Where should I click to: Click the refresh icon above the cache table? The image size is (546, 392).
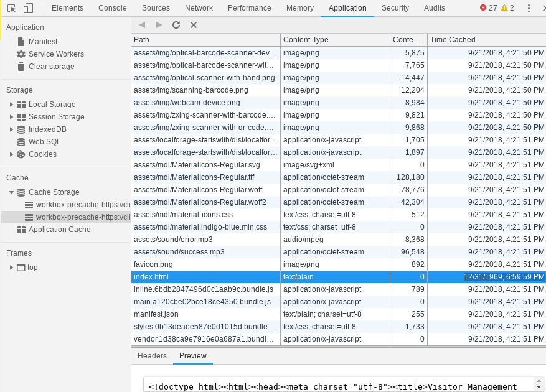click(x=176, y=24)
